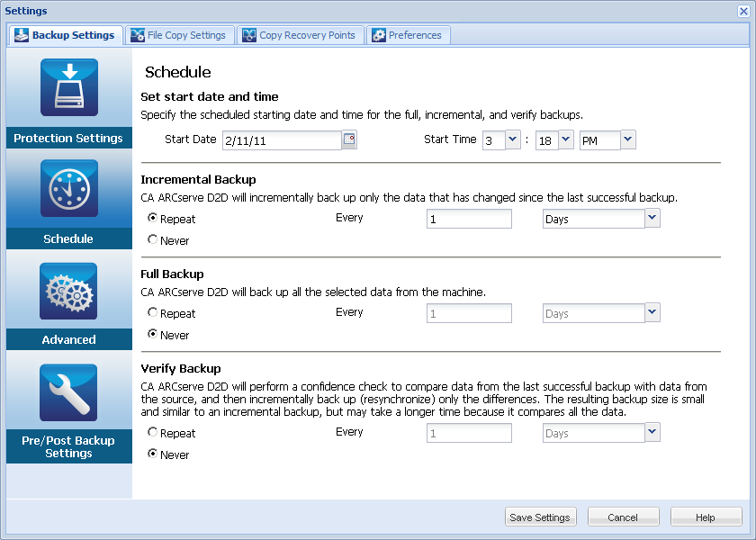Viewport: 756px width, 540px height.
Task: Click the Save Settings button
Action: pos(540,517)
